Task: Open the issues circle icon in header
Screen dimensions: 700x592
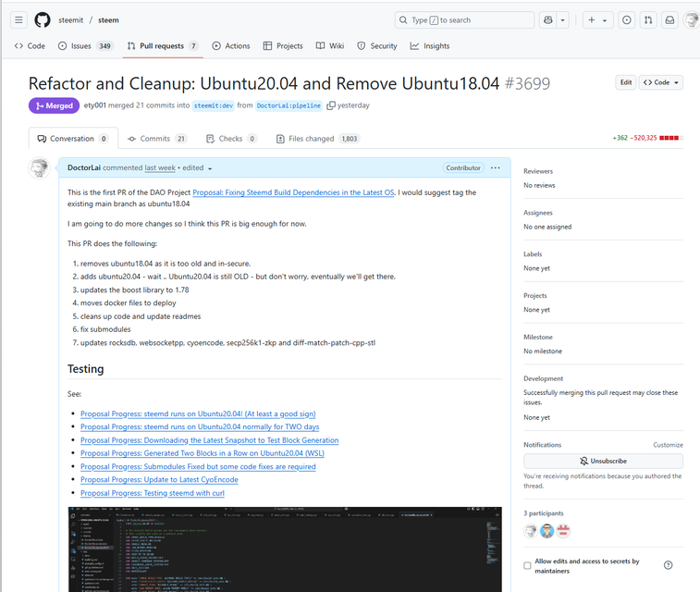Action: click(x=626, y=20)
